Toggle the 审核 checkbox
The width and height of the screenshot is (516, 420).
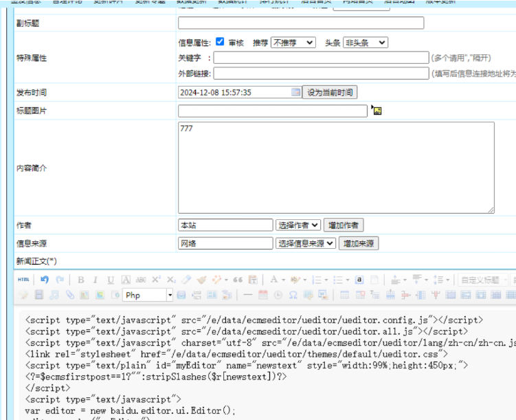coord(220,42)
